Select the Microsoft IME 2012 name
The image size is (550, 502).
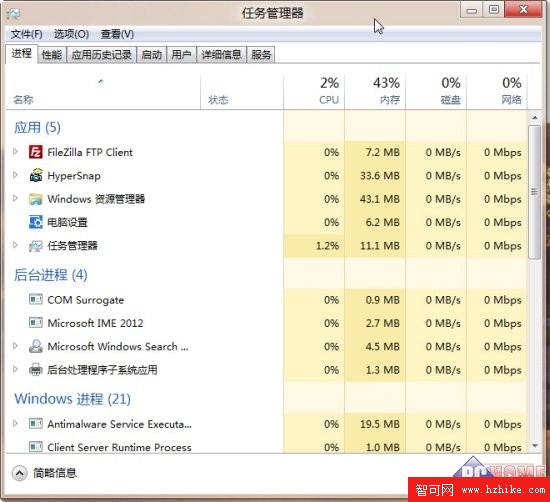(x=95, y=323)
